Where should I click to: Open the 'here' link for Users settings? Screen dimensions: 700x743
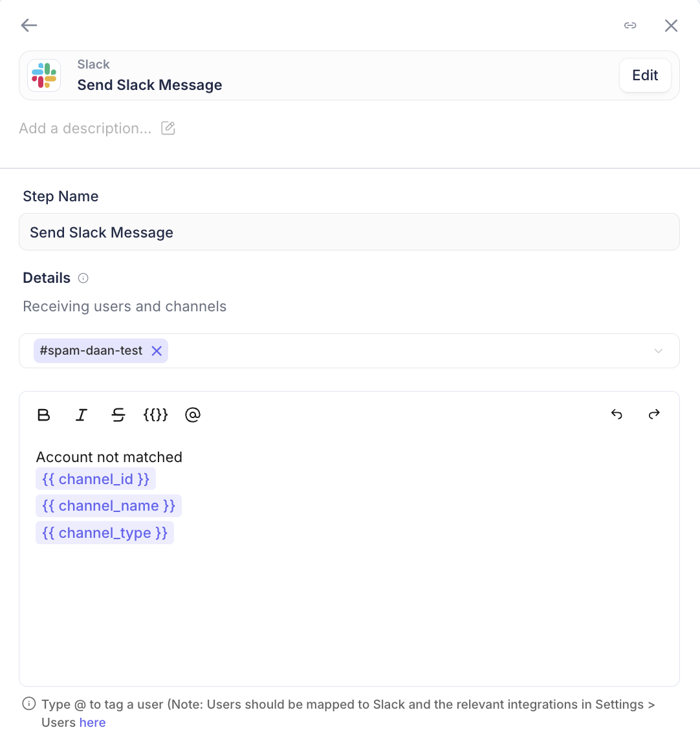coord(93,723)
